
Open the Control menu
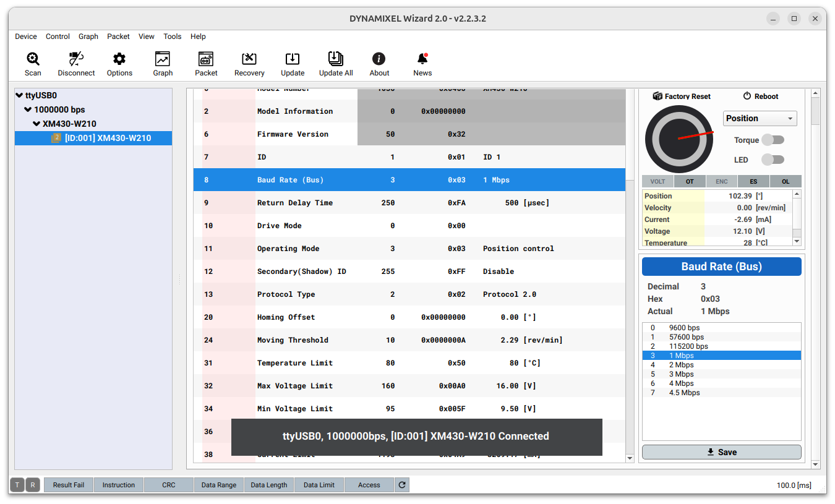[x=58, y=36]
